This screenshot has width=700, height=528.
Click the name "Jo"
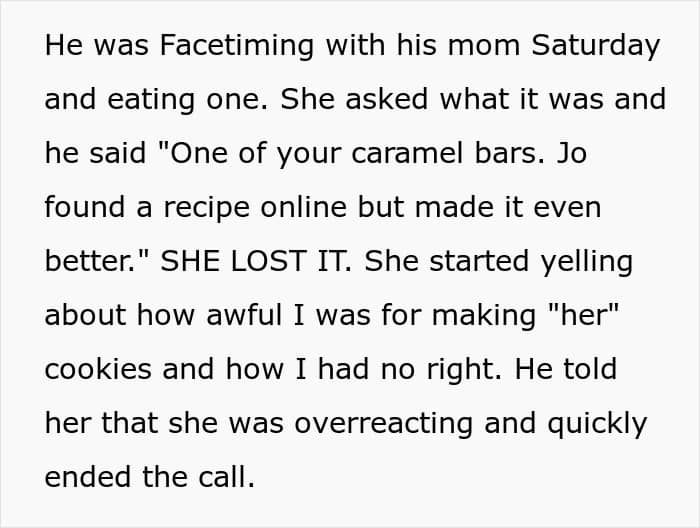coord(574,155)
